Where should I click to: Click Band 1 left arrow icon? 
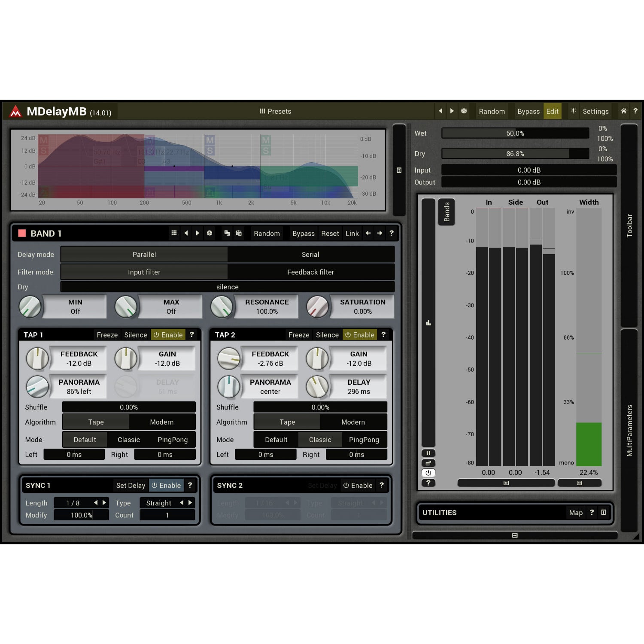(368, 233)
